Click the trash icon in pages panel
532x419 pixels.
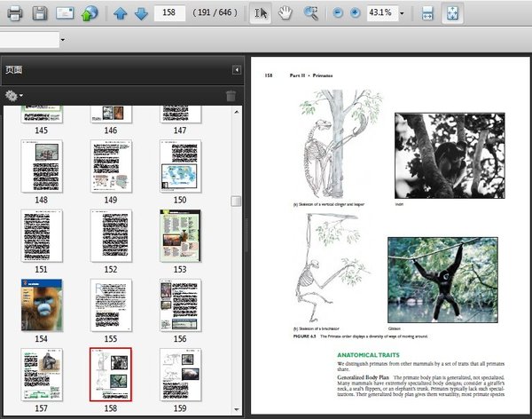pyautogui.click(x=231, y=96)
